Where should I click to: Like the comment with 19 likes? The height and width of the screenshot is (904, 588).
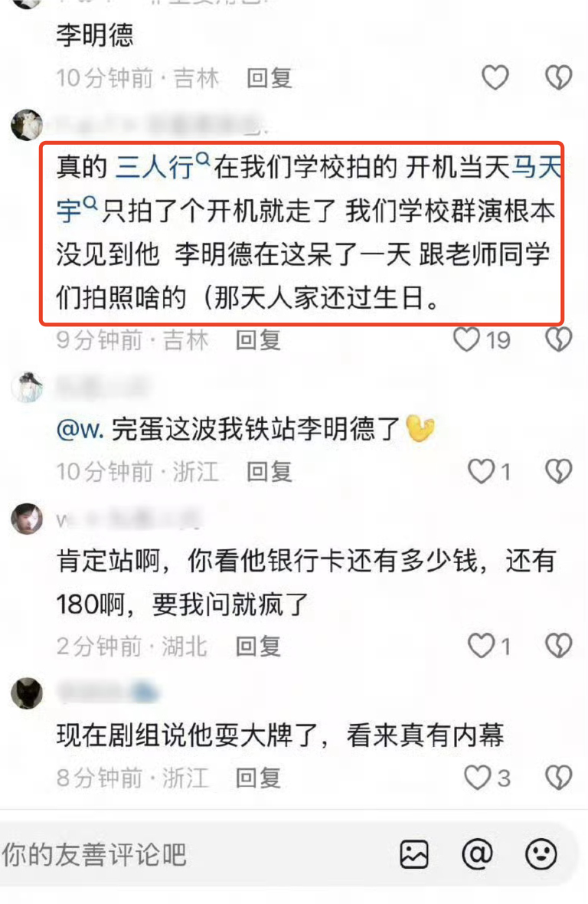466,339
